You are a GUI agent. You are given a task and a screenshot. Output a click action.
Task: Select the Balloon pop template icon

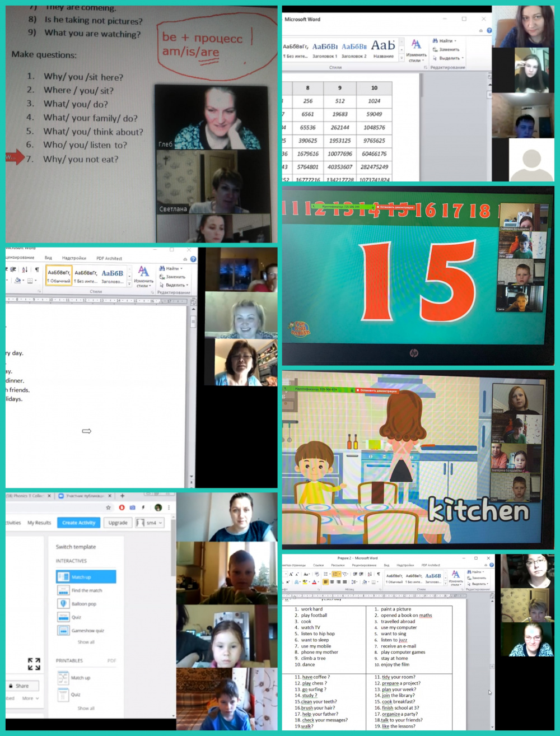point(63,603)
